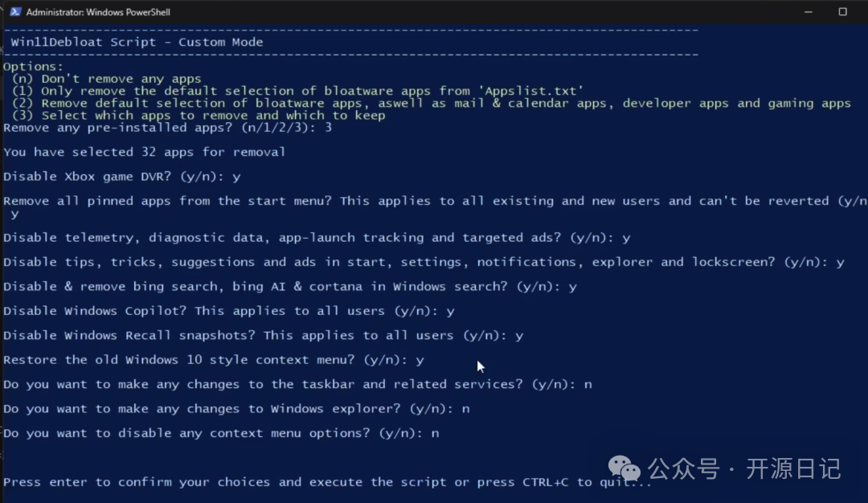868x503 pixels.
Task: Click the WeChat logo in the watermark
Action: click(624, 467)
